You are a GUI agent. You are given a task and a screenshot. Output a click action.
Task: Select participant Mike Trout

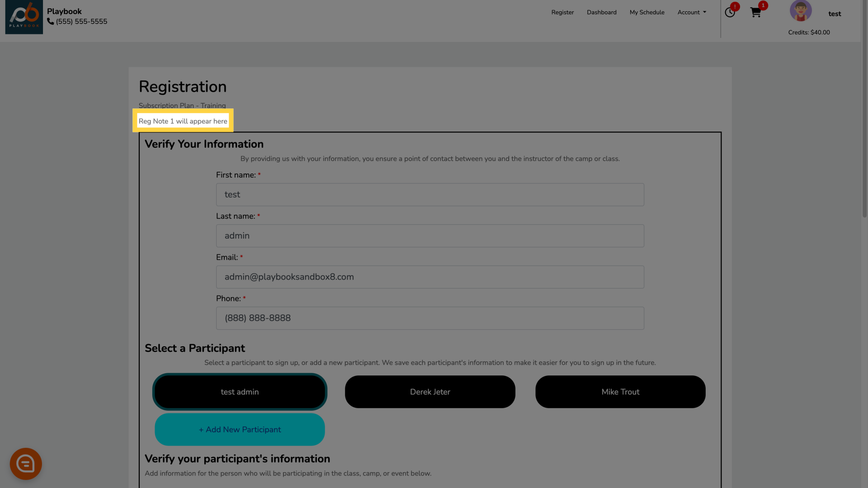620,391
